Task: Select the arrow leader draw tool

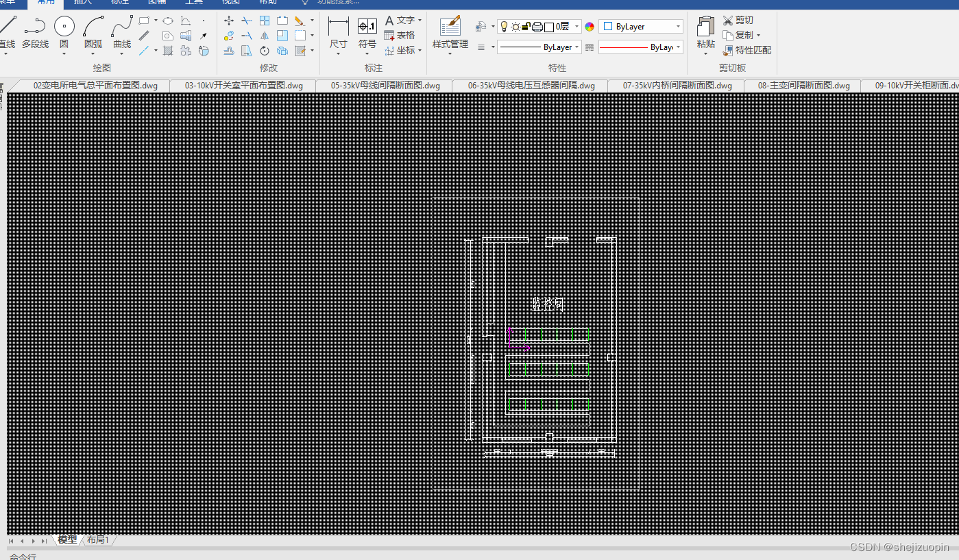Action: coord(204,36)
